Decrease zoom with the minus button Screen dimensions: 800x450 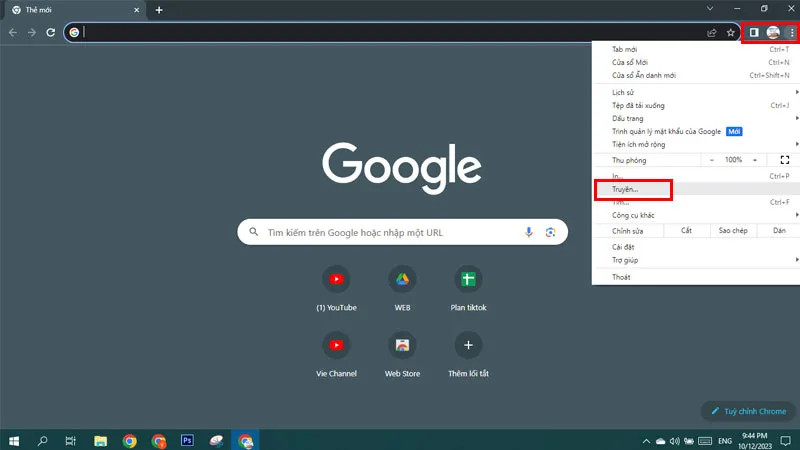point(711,160)
